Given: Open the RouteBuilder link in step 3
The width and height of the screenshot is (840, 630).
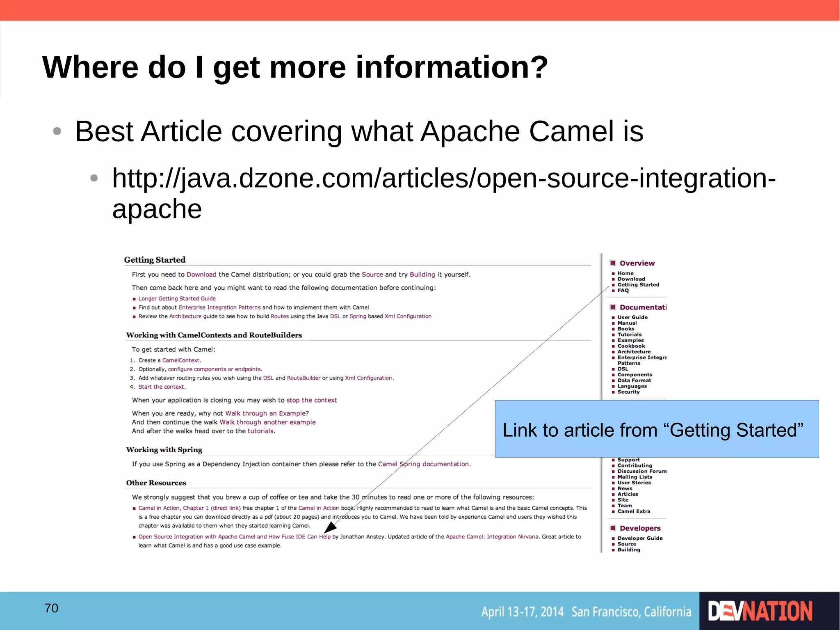Looking at the screenshot, I should point(304,378).
